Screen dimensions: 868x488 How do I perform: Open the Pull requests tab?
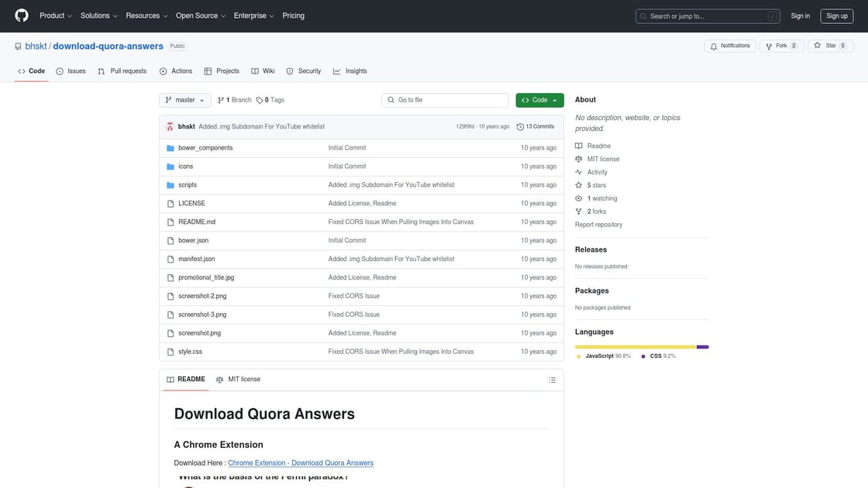[x=122, y=70]
